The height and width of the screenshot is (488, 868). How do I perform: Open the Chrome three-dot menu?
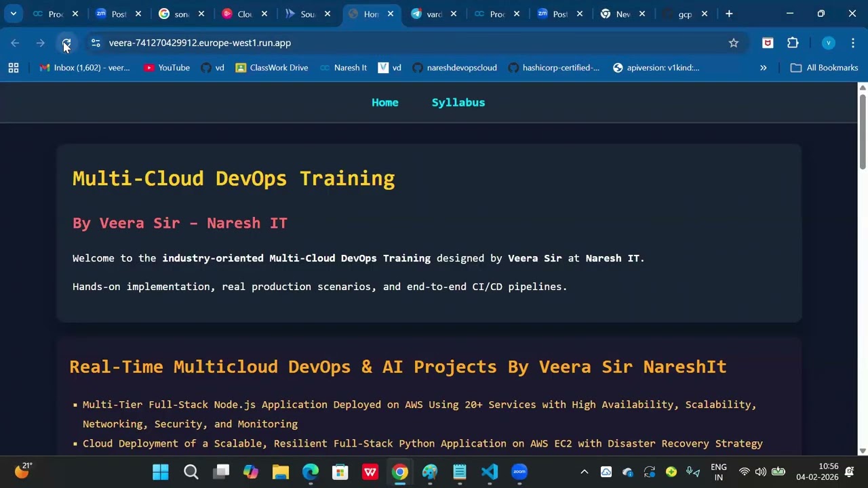click(x=852, y=43)
